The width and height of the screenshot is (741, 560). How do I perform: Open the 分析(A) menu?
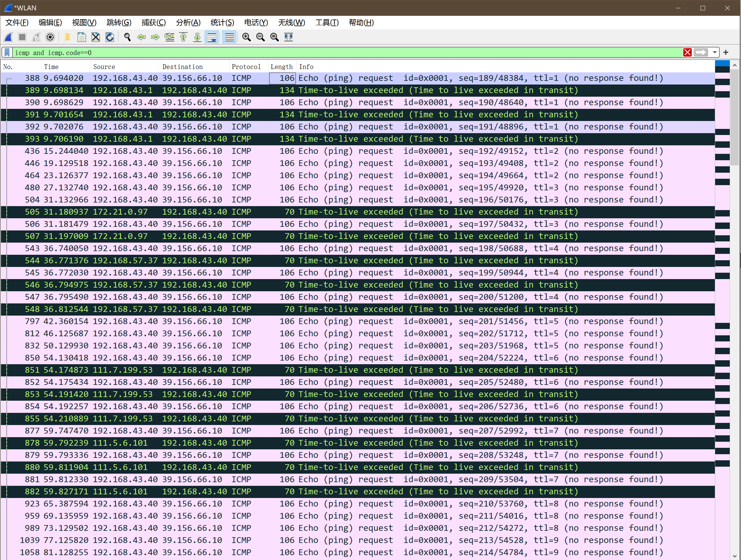click(188, 22)
